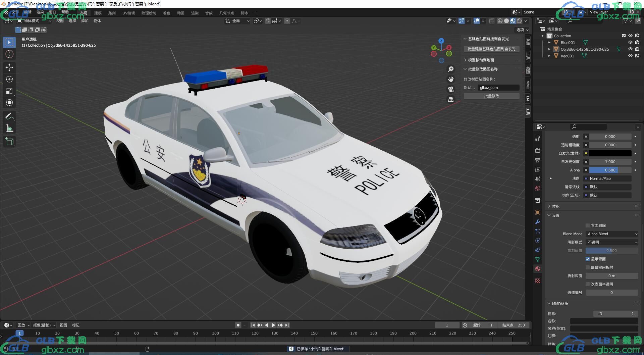Click the Alpha value slider
This screenshot has height=355, width=644.
pos(610,170)
